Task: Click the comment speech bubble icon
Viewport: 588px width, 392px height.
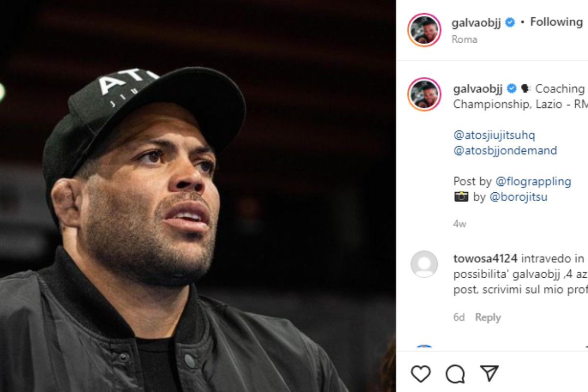Action: 455,374
